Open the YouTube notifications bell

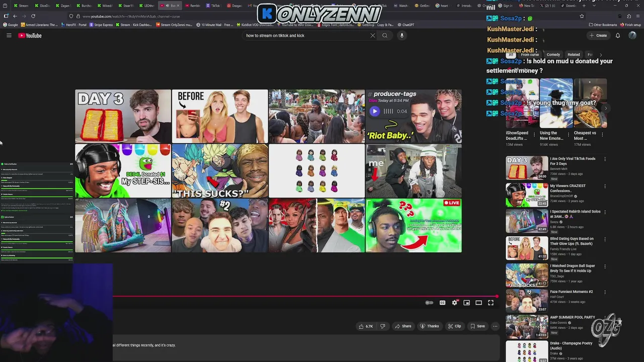[x=618, y=36]
